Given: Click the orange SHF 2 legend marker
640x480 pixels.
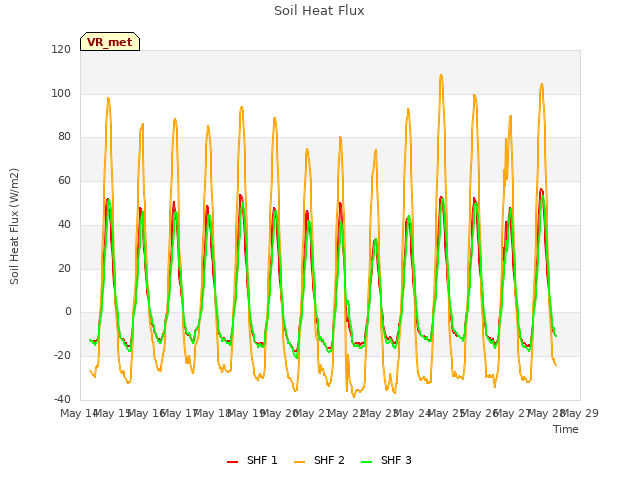Looking at the screenshot, I should point(300,462).
